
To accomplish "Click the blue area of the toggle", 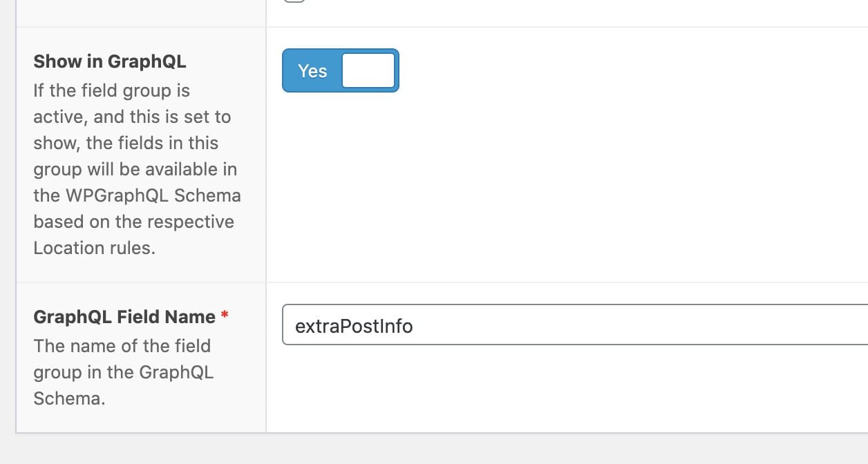I will pyautogui.click(x=311, y=70).
